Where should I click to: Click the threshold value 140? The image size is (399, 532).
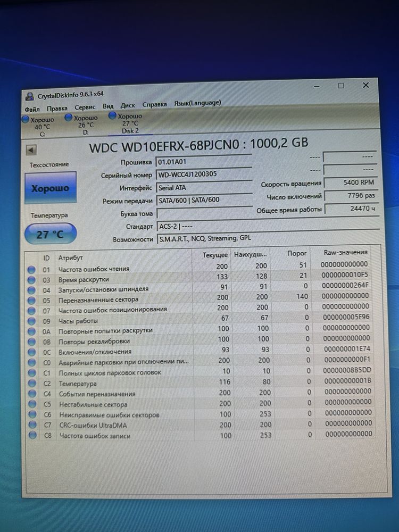coord(302,296)
